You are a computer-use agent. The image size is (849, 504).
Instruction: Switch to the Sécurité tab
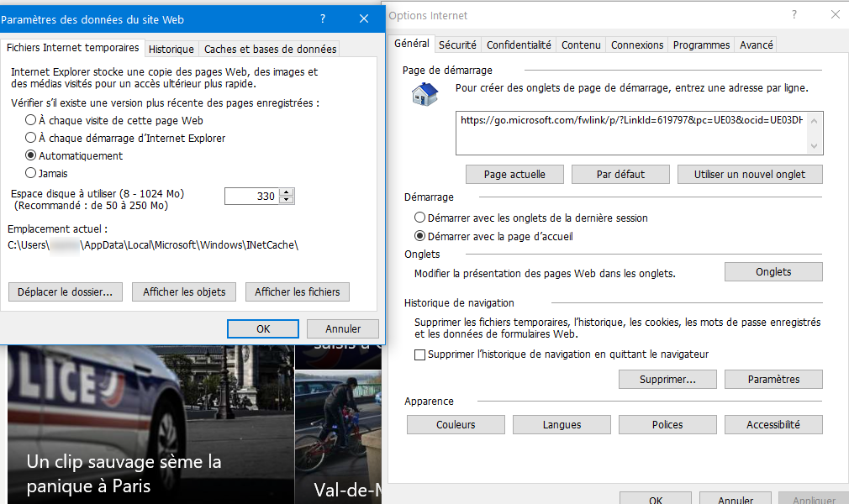(457, 45)
